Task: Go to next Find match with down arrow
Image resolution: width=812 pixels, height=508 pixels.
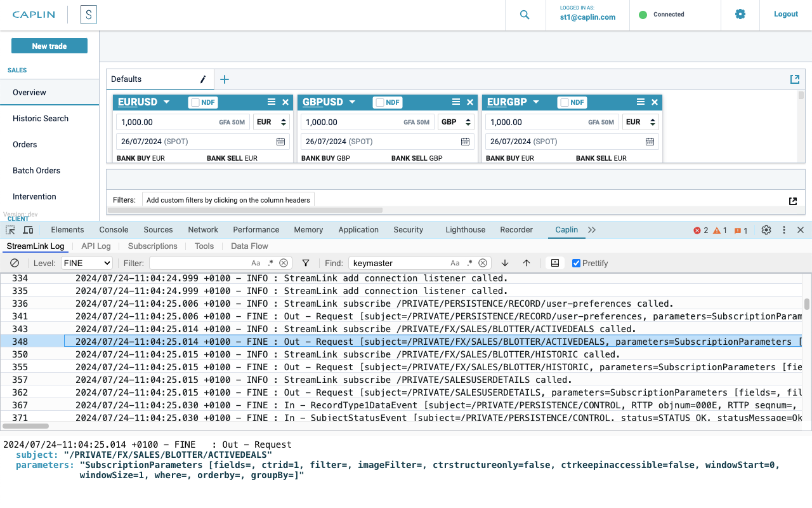Action: tap(505, 263)
